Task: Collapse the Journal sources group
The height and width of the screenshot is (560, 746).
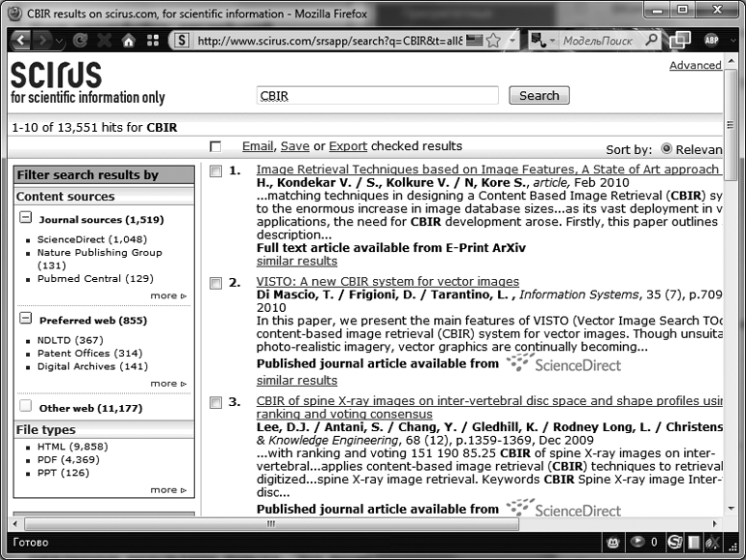Action: pos(25,219)
